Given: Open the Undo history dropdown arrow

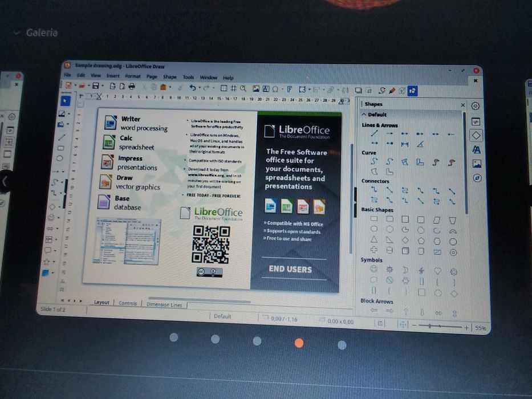Looking at the screenshot, I should 200,88.
